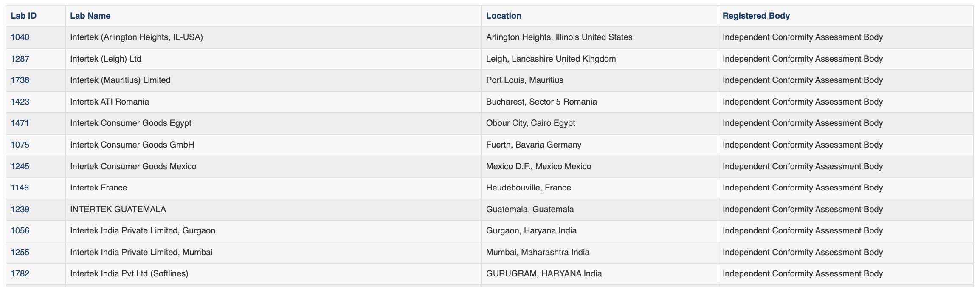Open lab ID 1239 link
This screenshot has height=287, width=980.
(20, 210)
